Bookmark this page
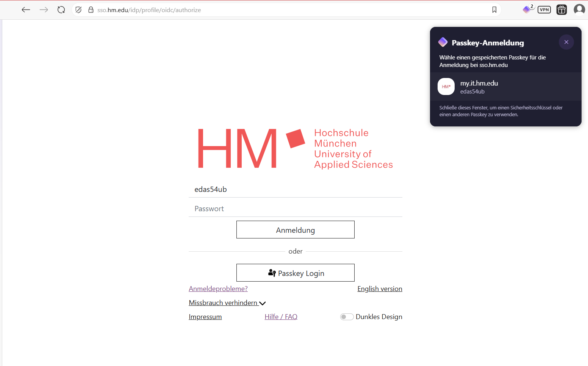The image size is (588, 366). point(494,10)
